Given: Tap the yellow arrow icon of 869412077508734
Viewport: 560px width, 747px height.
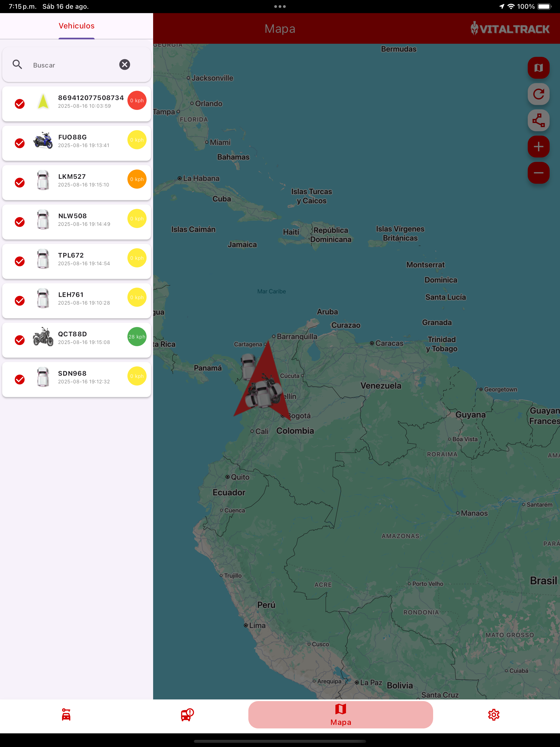Looking at the screenshot, I should point(43,101).
